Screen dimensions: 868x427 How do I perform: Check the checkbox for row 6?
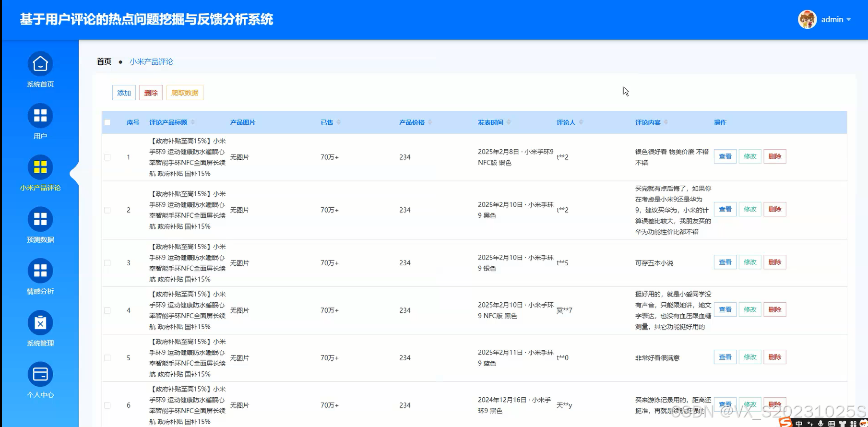(x=107, y=405)
